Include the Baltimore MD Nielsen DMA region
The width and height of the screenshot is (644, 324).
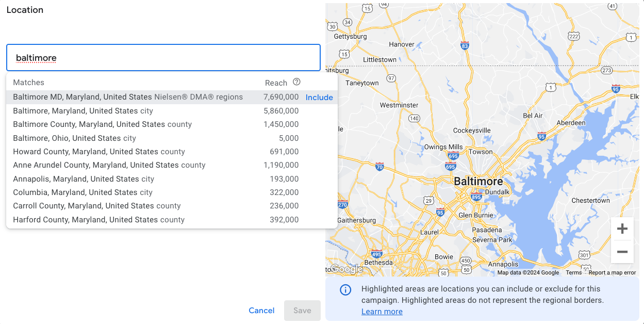(319, 97)
